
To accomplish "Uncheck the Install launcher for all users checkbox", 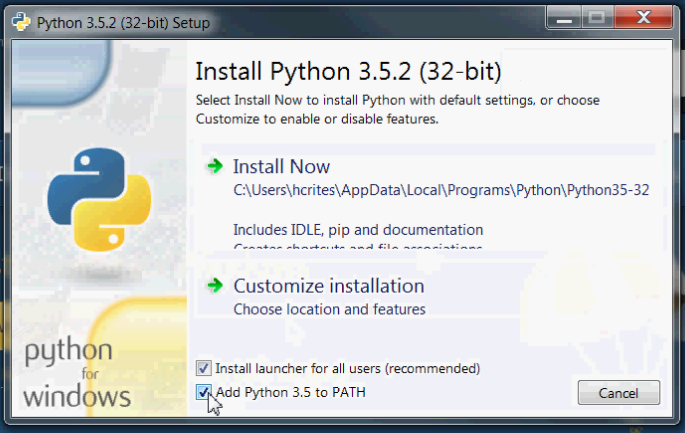I will tap(204, 368).
